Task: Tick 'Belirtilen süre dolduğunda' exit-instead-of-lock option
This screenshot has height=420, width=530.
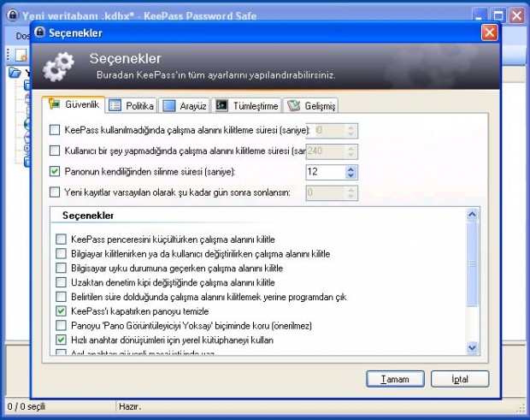Action: click(x=61, y=297)
